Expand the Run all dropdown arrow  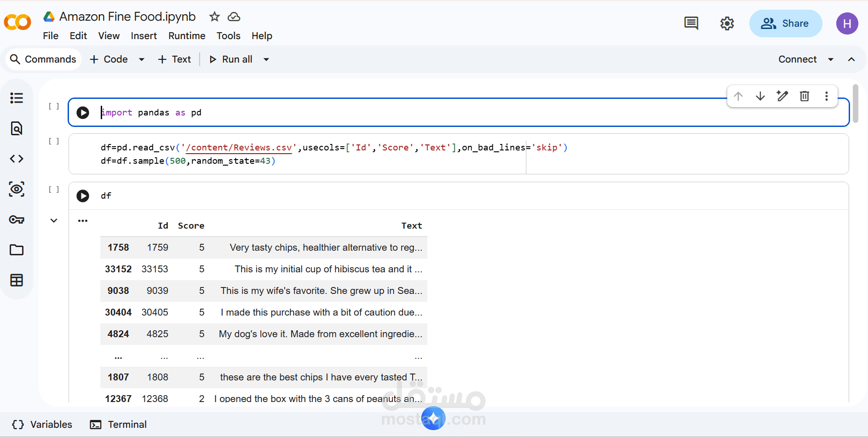click(266, 59)
